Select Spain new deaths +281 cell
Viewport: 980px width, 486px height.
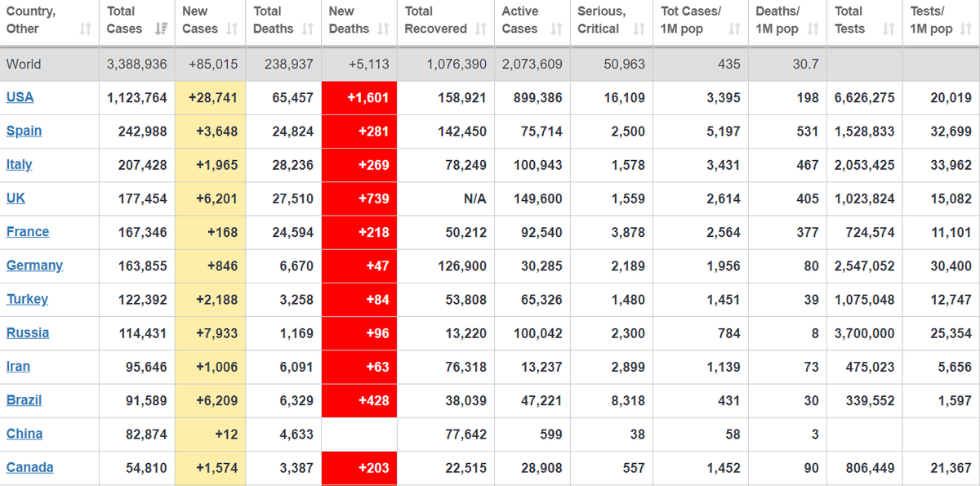pyautogui.click(x=359, y=132)
